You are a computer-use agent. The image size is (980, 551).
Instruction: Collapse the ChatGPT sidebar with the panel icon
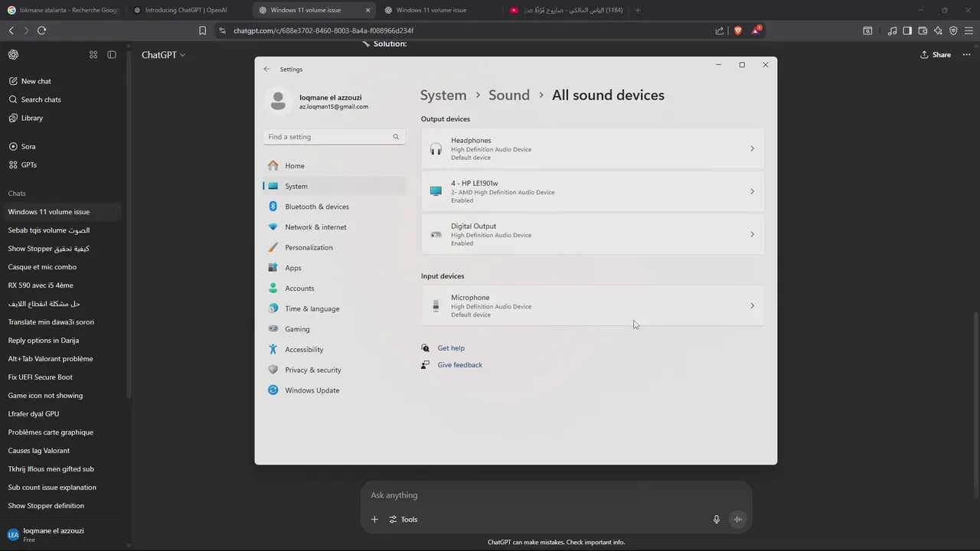coord(112,55)
